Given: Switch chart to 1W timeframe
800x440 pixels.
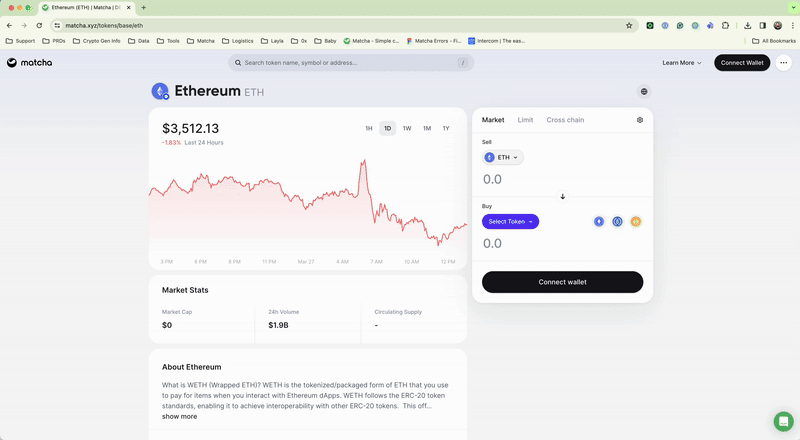Looking at the screenshot, I should pyautogui.click(x=407, y=128).
